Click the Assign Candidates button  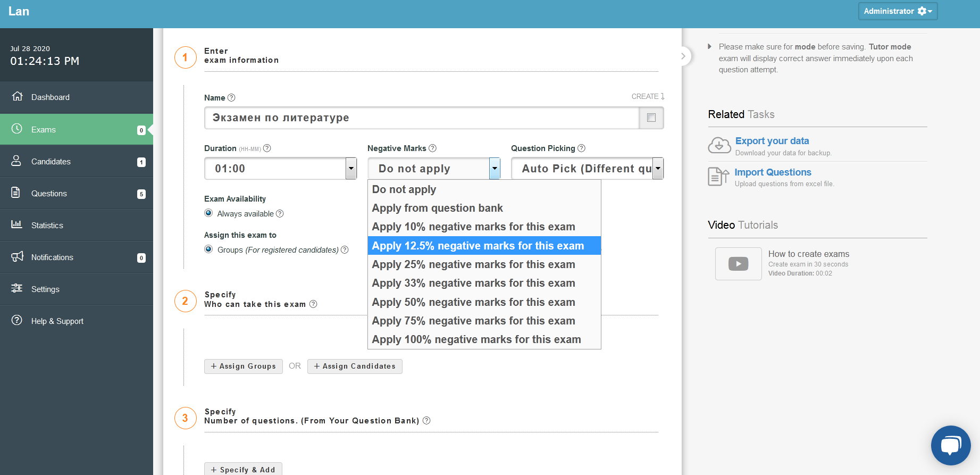[x=355, y=366]
